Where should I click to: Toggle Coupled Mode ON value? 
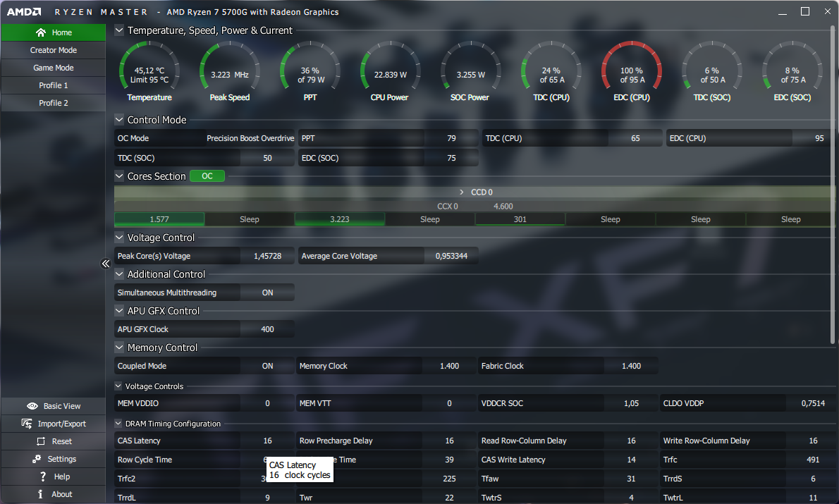pyautogui.click(x=267, y=366)
